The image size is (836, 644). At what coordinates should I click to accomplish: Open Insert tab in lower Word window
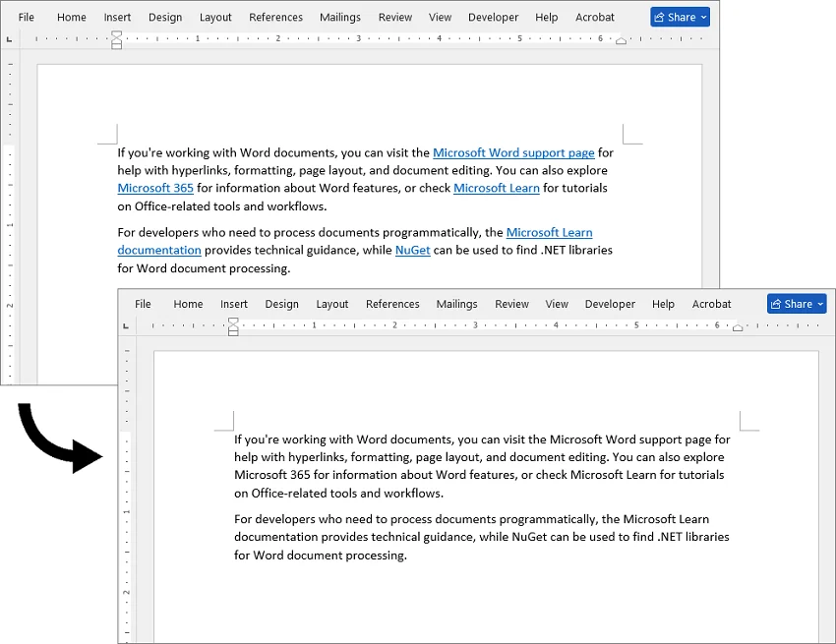pyautogui.click(x=234, y=304)
